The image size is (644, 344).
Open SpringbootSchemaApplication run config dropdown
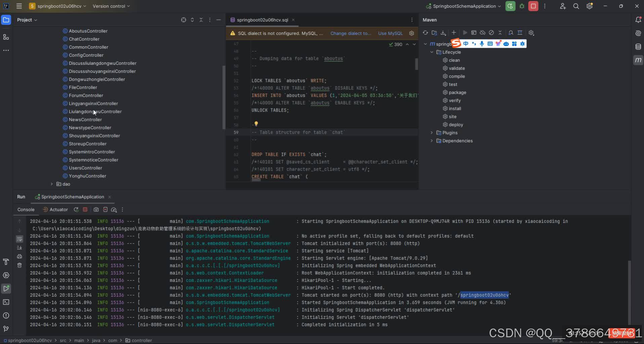click(x=464, y=6)
